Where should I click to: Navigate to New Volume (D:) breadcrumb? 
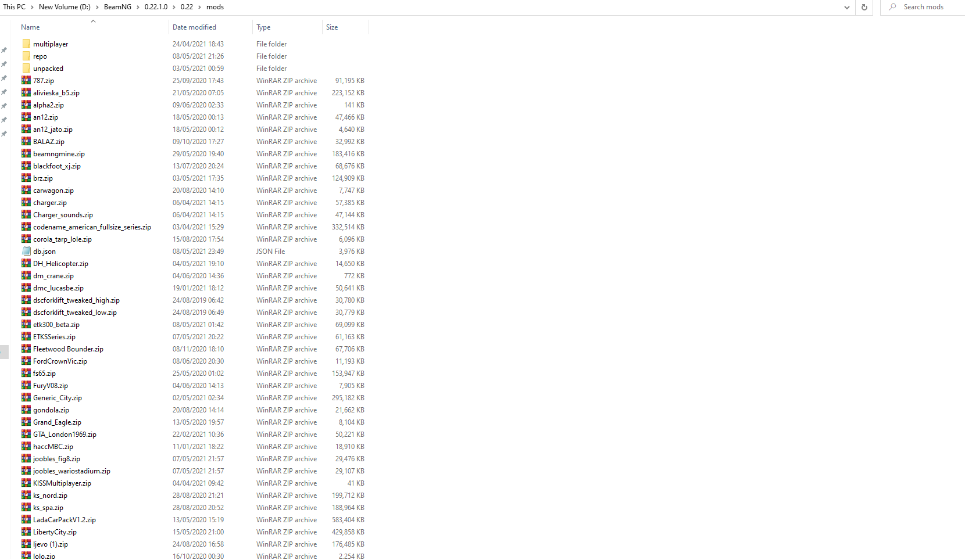pos(65,7)
